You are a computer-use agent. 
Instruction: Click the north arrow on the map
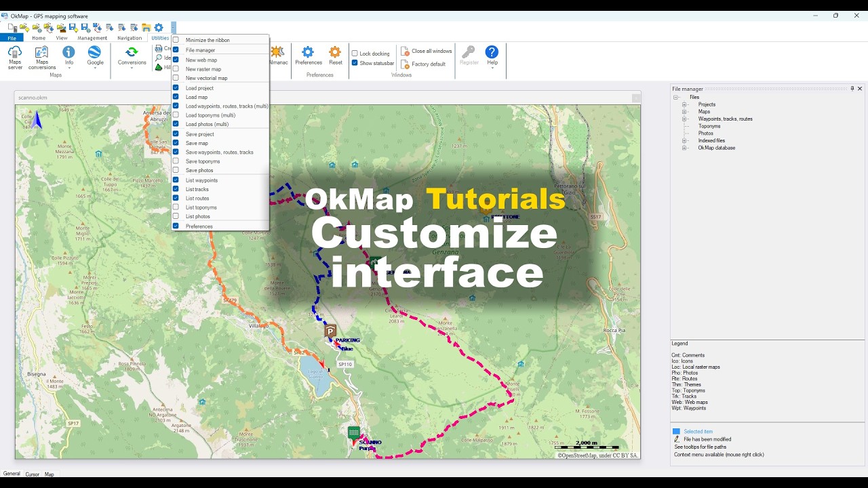38,120
